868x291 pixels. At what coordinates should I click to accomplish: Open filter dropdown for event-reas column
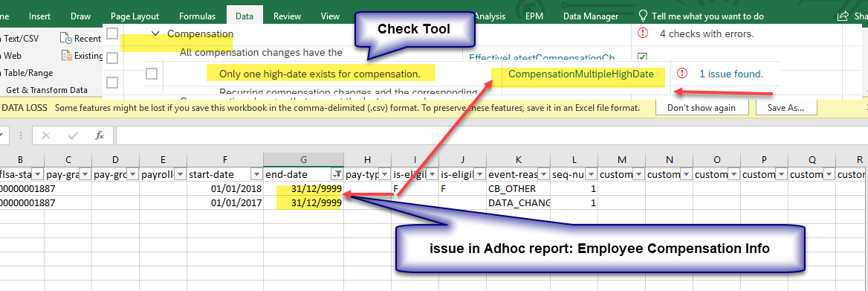tap(542, 175)
